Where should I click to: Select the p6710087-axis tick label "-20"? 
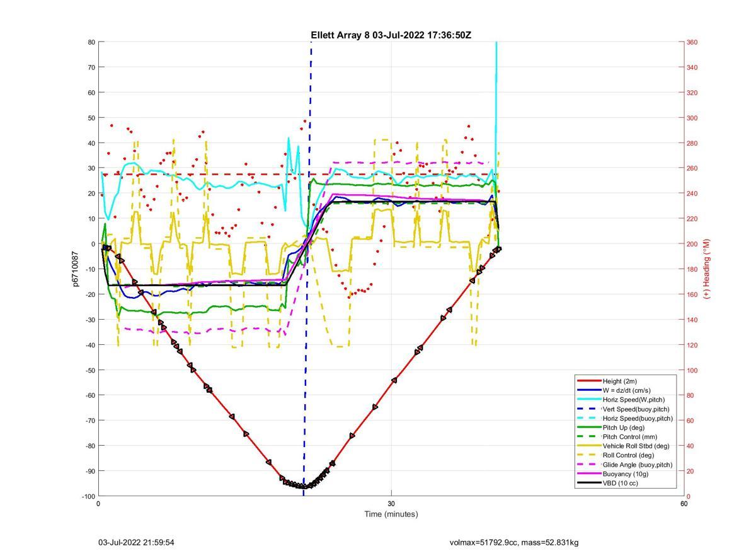click(90, 294)
